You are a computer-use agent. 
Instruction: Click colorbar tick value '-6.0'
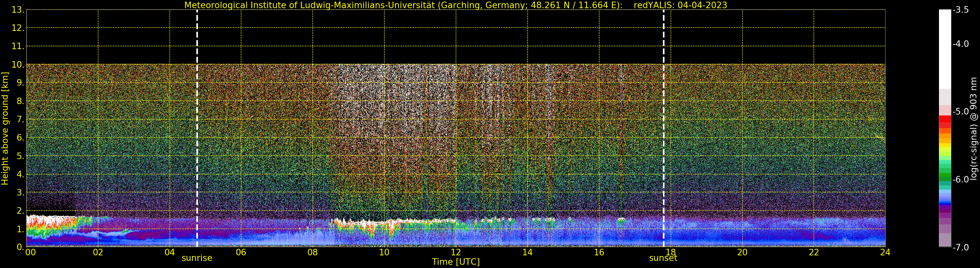click(960, 180)
